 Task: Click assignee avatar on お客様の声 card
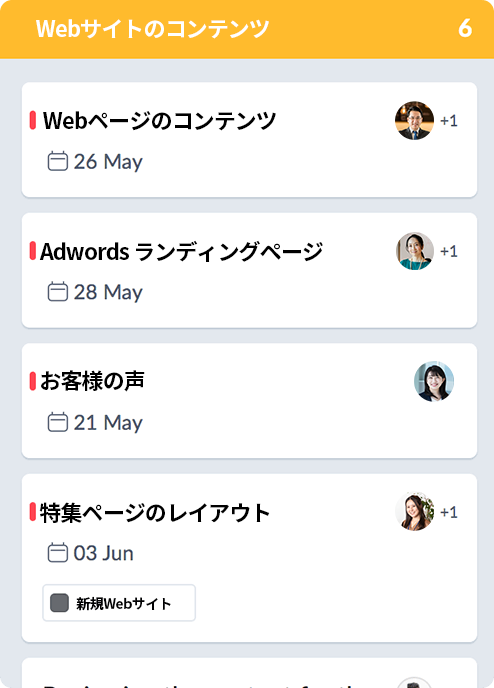click(x=433, y=381)
